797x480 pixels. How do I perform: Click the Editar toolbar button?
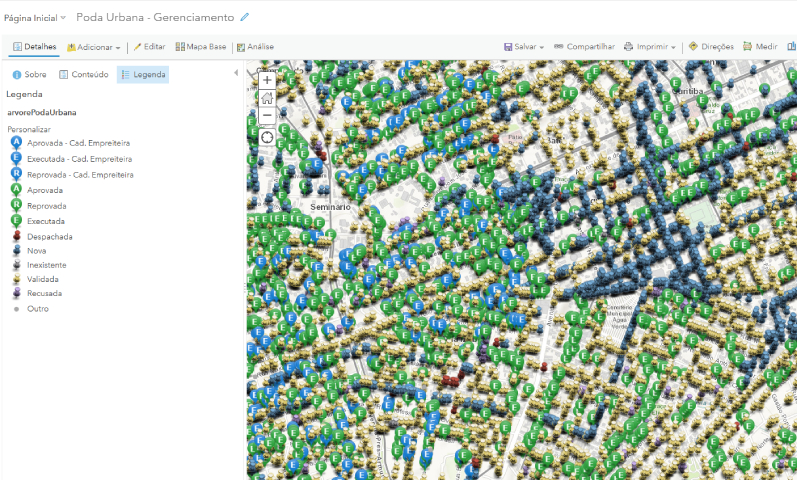click(149, 47)
